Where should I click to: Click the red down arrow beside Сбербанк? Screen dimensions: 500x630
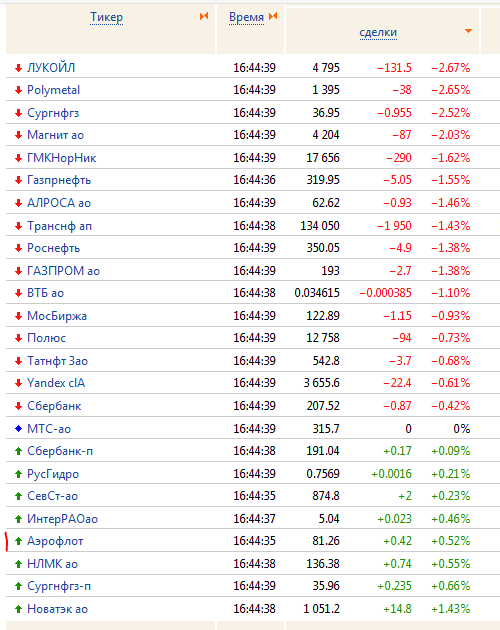coord(18,406)
